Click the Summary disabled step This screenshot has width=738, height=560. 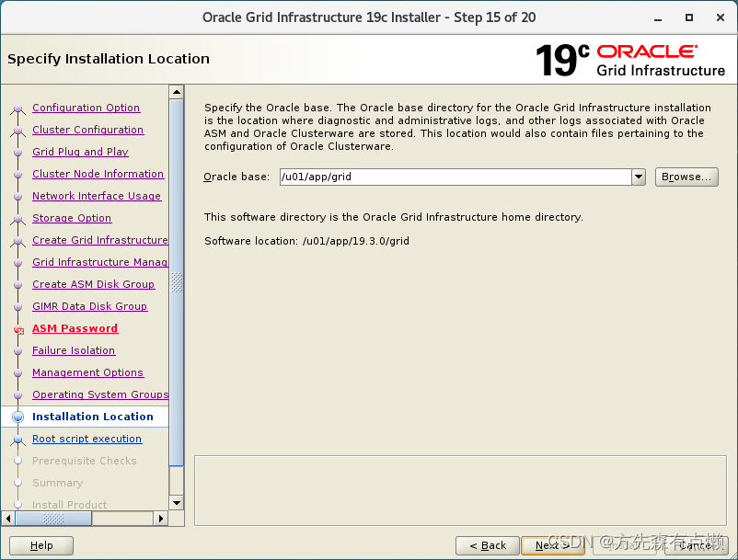[x=57, y=483]
